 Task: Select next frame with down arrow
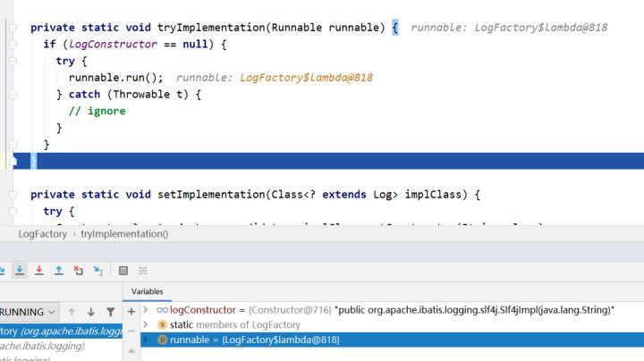(91, 312)
